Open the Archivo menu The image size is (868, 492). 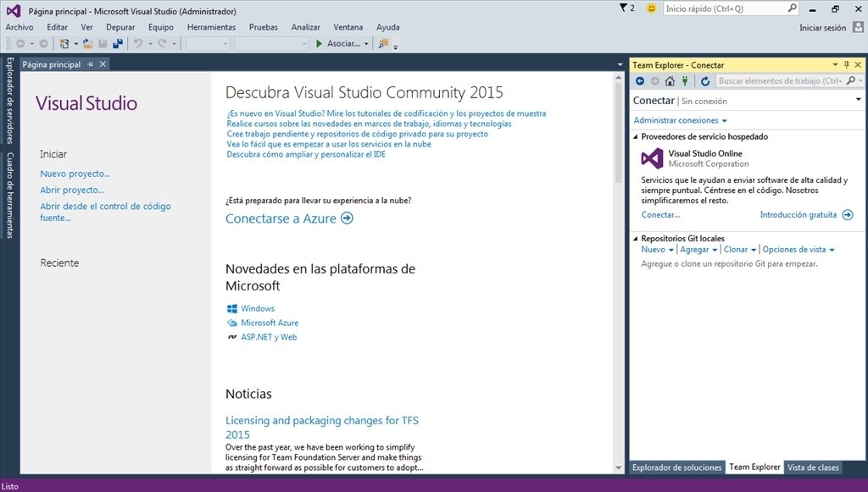[19, 27]
